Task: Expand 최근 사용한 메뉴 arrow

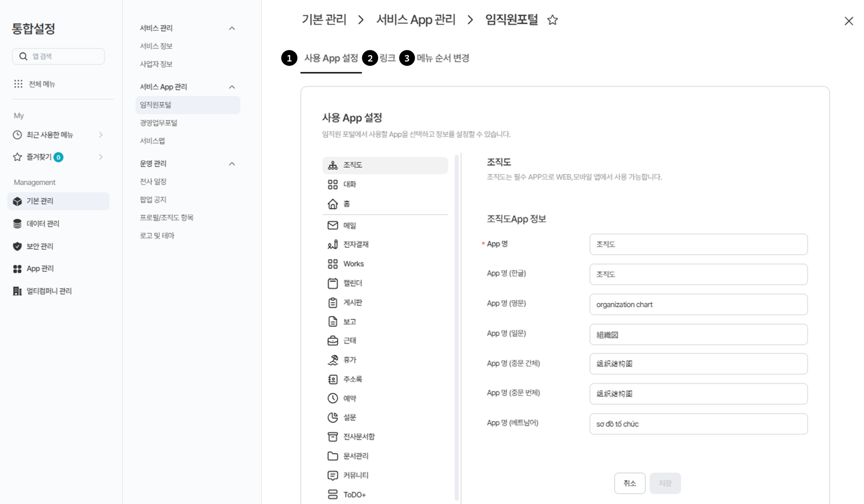Action: (x=101, y=135)
